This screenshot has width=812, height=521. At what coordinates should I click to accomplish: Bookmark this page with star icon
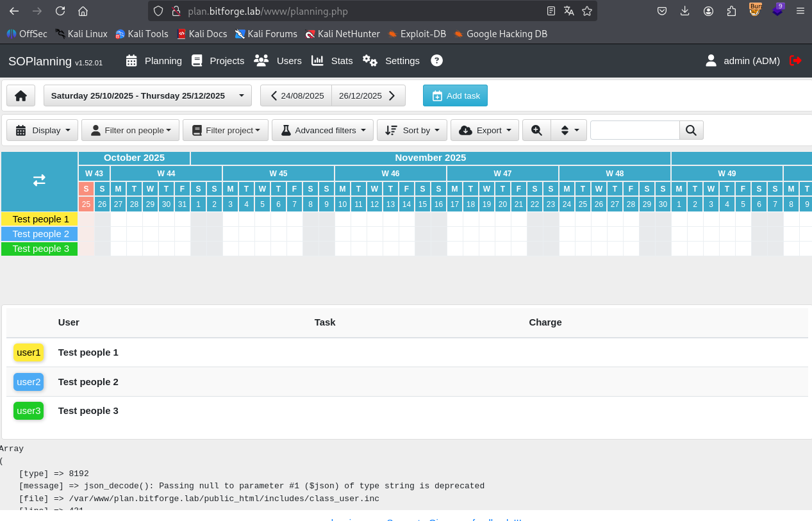(586, 11)
